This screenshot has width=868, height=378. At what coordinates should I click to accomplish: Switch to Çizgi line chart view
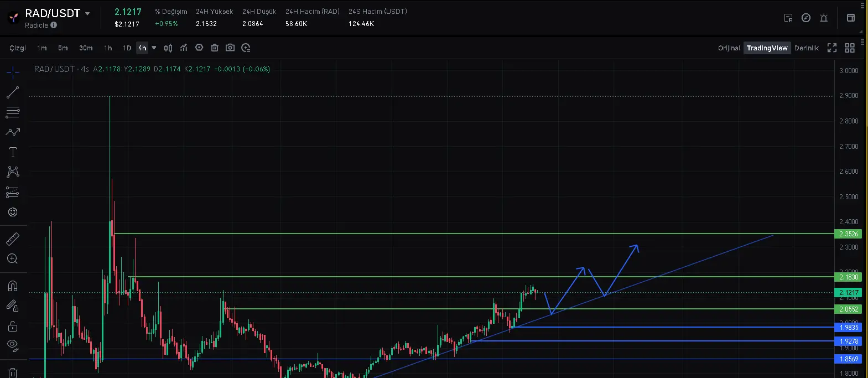pyautogui.click(x=18, y=48)
